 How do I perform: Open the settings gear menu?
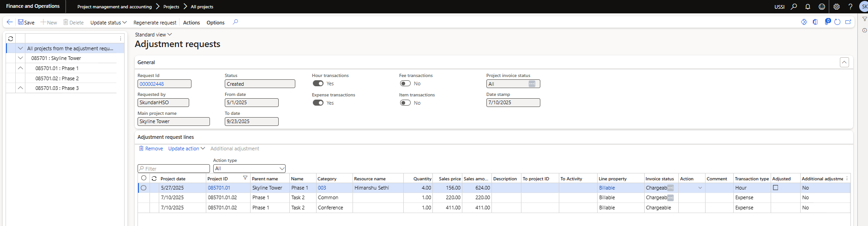836,6
